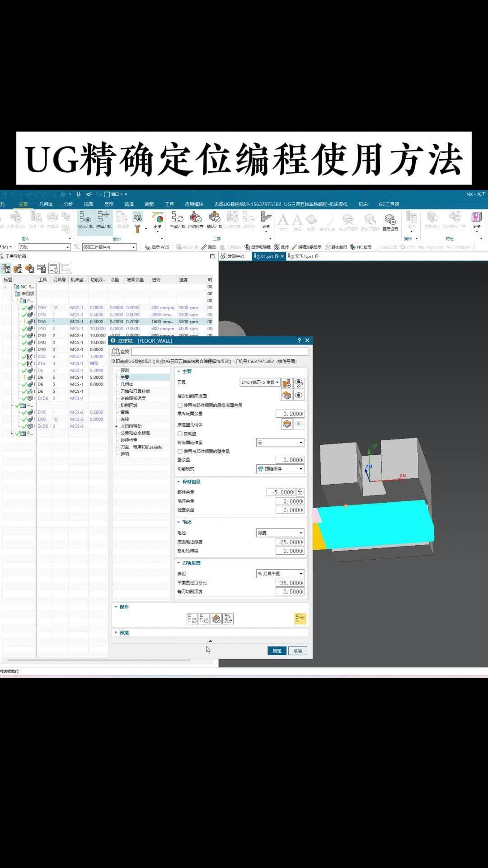Screen dimensions: 488x868
Task: Click the depth per cut input field
Action: click(290, 592)
